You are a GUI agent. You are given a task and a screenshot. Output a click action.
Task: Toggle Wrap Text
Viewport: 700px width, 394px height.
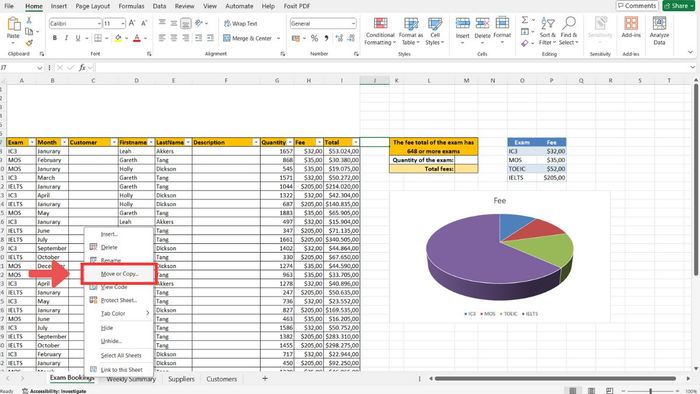coord(241,24)
